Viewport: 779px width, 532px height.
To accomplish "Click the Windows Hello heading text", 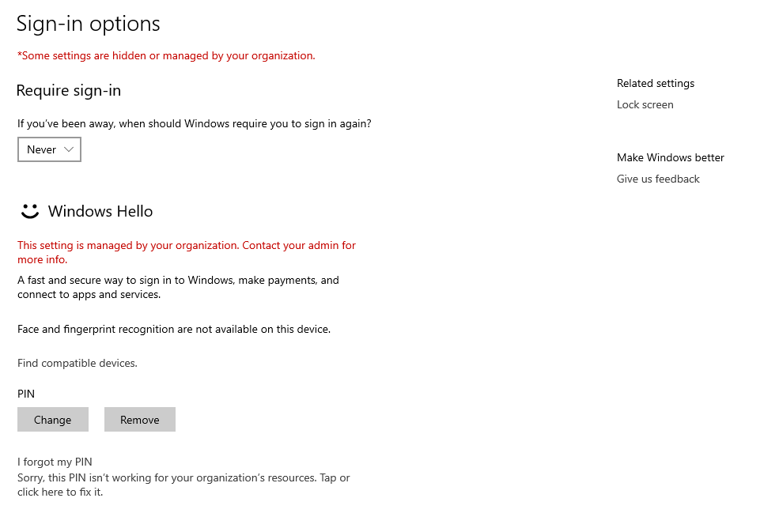I will click(x=100, y=211).
